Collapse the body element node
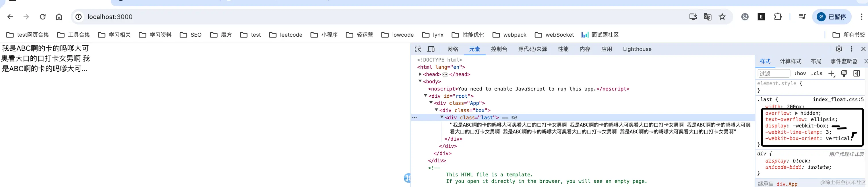The height and width of the screenshot is (187, 868). coord(420,81)
